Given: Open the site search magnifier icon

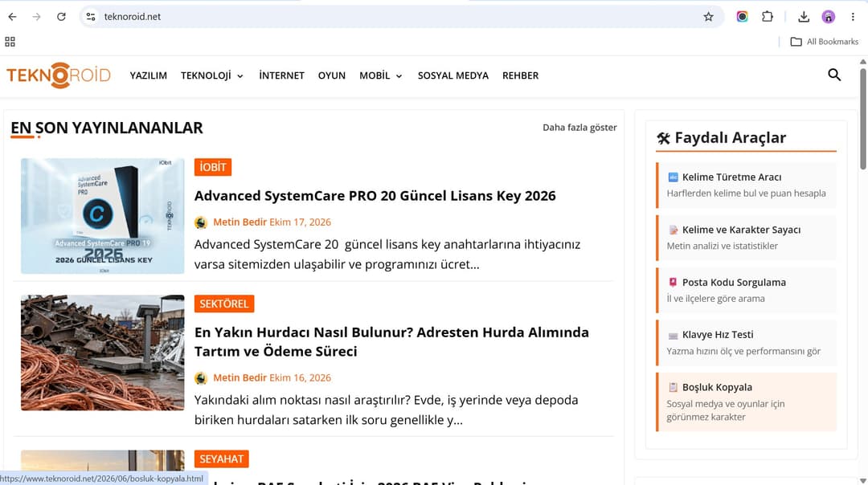Looking at the screenshot, I should (834, 75).
